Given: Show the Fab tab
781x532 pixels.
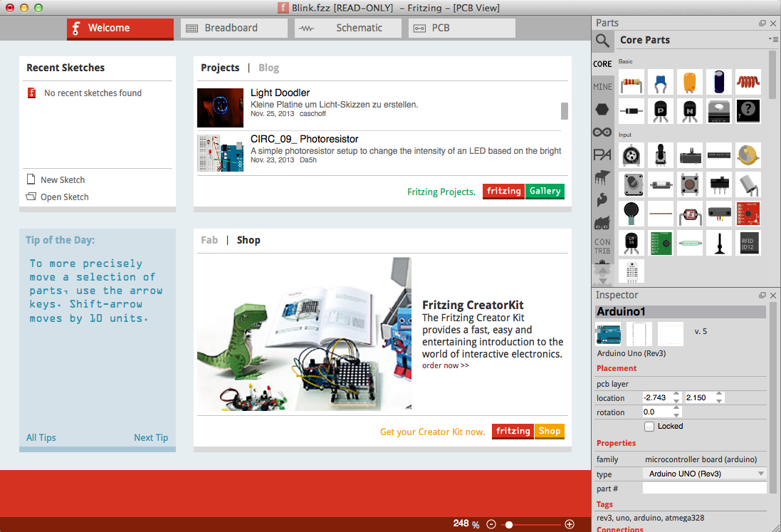Looking at the screenshot, I should coord(209,240).
